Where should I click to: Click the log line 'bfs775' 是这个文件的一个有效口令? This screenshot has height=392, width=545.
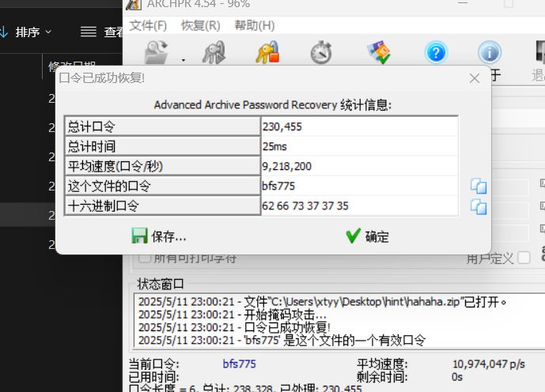pyautogui.click(x=282, y=341)
